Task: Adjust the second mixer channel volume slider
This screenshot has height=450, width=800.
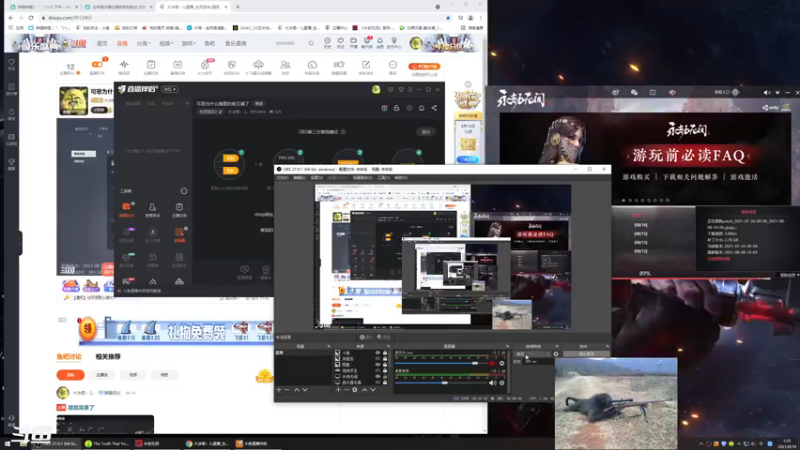Action: coord(441,383)
